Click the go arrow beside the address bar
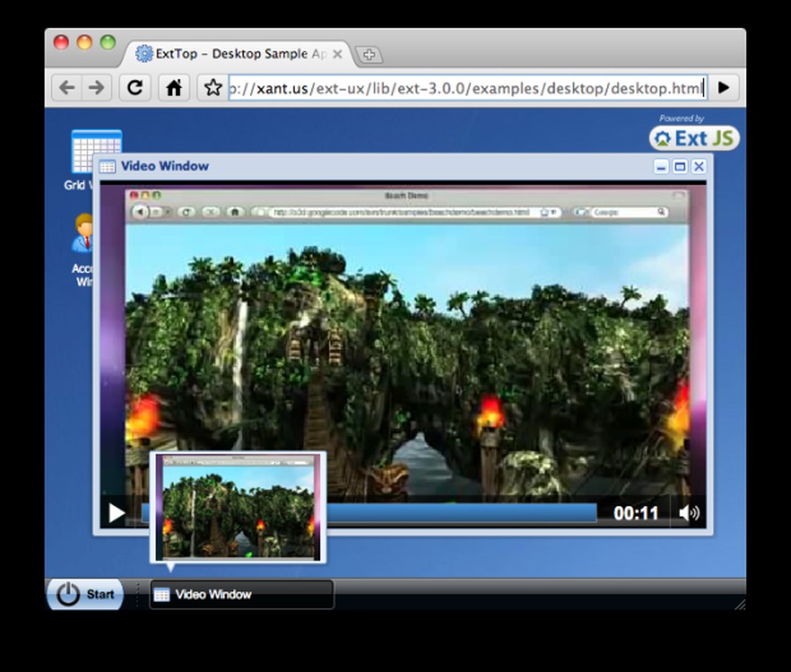The height and width of the screenshot is (672, 791). coord(723,88)
